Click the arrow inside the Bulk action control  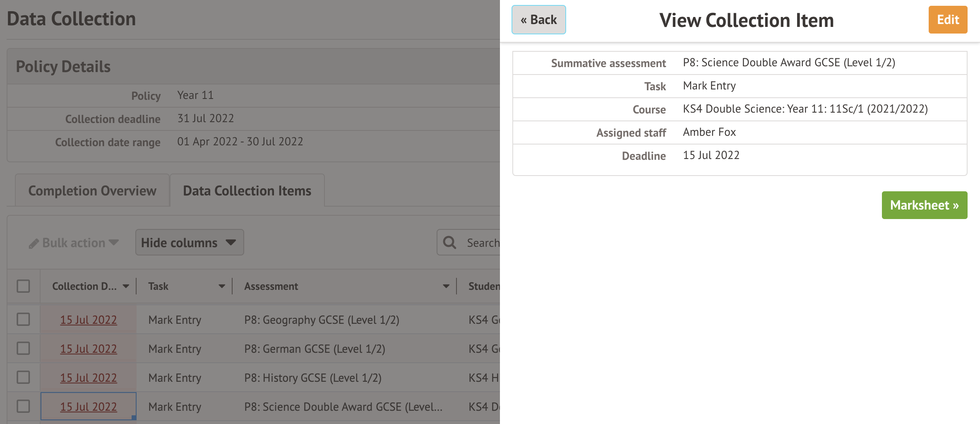click(113, 243)
